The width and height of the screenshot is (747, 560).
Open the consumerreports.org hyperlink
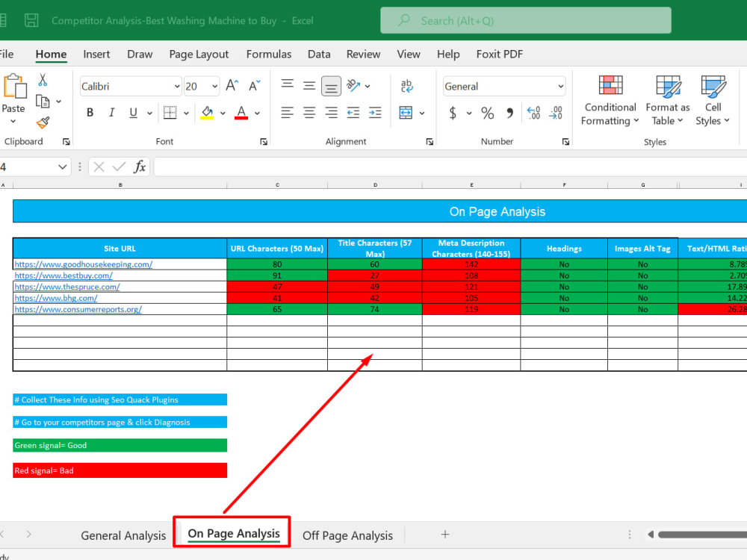click(x=78, y=309)
